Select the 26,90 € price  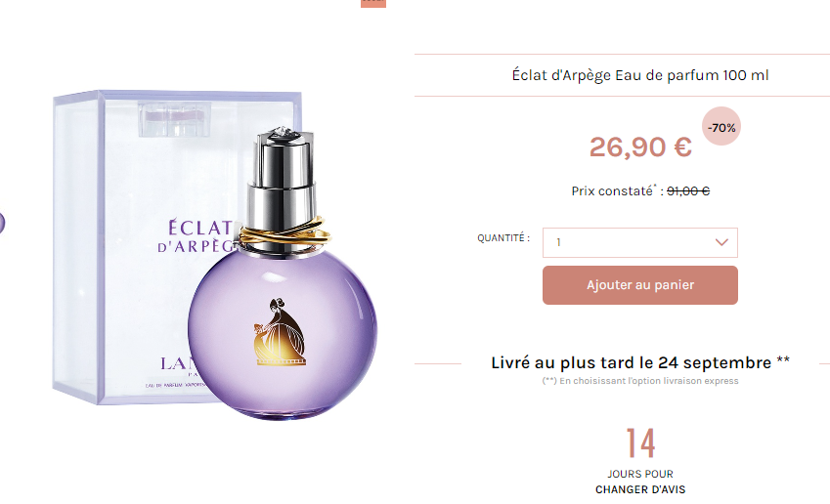click(x=640, y=147)
